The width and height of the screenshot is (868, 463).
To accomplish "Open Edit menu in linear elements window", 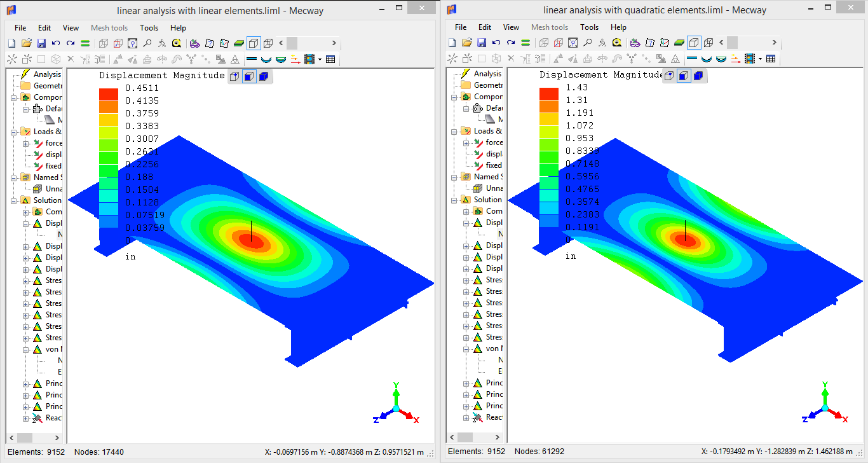I will (44, 28).
